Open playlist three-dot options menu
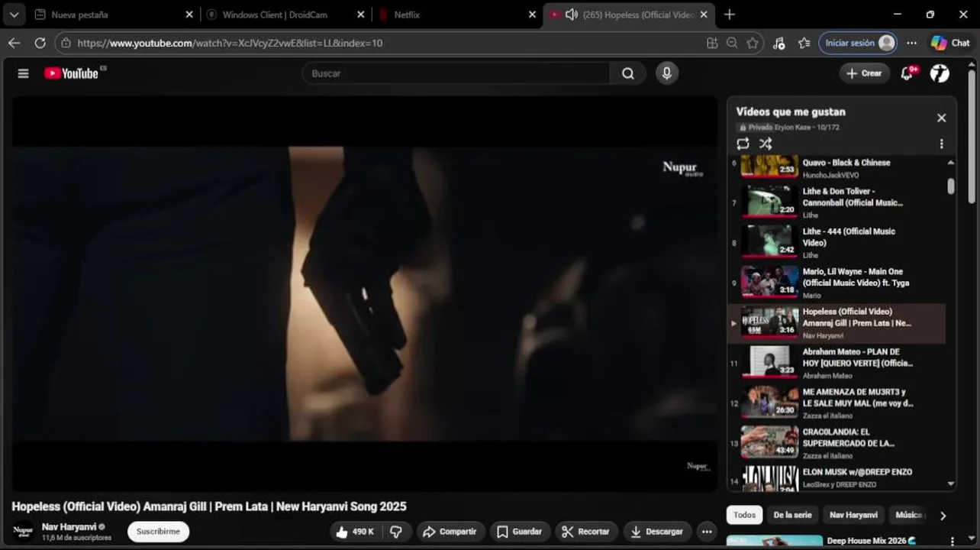 click(x=941, y=144)
